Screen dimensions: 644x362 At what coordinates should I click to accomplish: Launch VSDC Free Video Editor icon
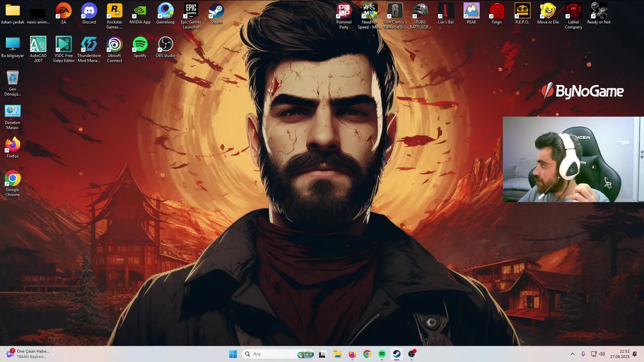(63, 49)
